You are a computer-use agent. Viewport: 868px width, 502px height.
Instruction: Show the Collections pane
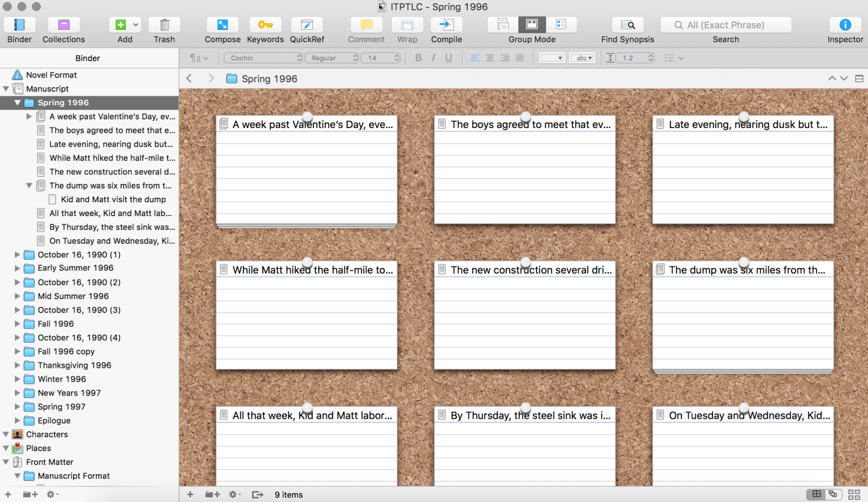(64, 25)
